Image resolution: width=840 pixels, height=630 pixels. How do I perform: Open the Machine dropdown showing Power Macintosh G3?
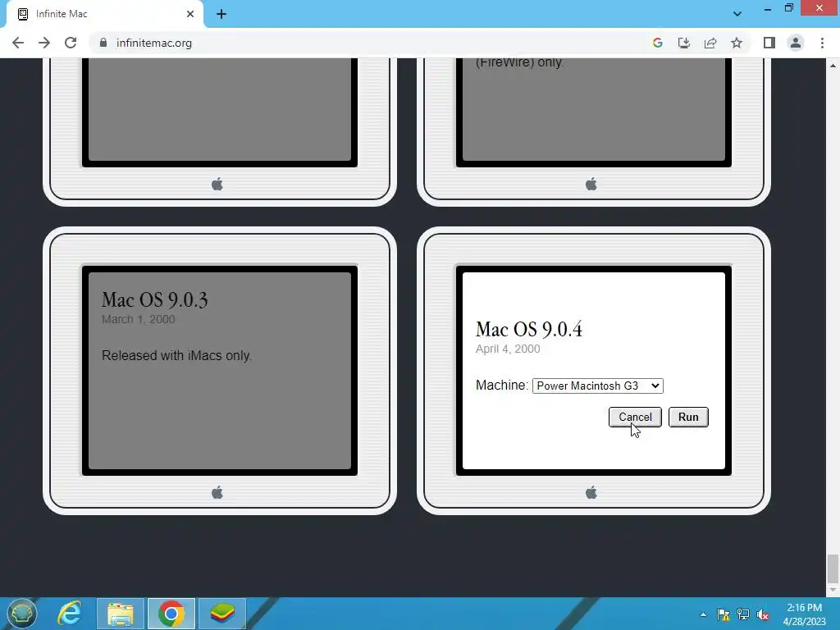pyautogui.click(x=598, y=386)
